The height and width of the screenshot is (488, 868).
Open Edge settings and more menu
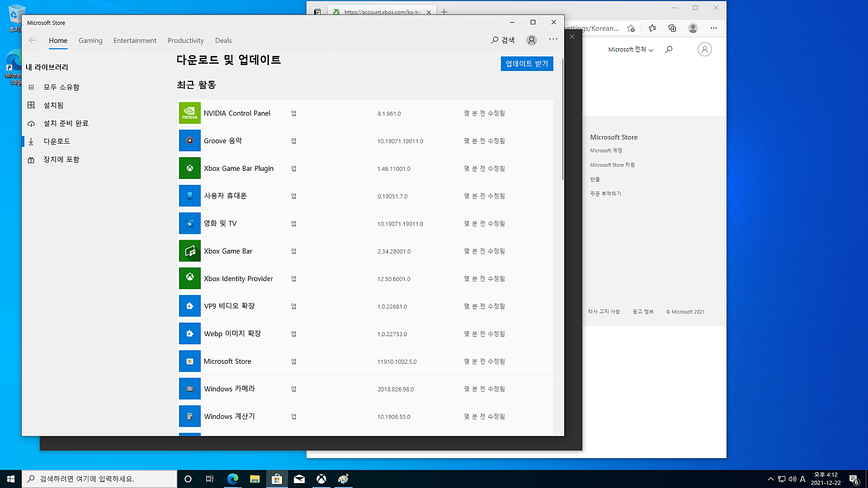(713, 28)
